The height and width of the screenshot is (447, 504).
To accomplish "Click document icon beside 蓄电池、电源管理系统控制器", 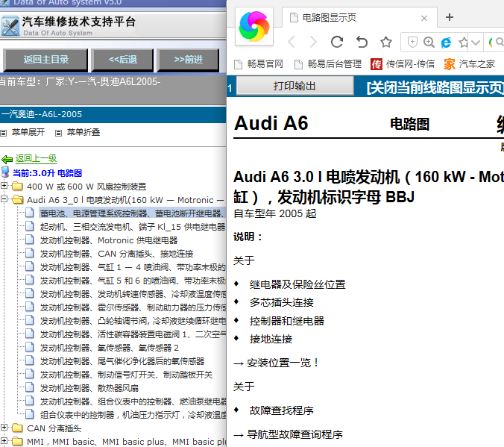I will [x=30, y=213].
